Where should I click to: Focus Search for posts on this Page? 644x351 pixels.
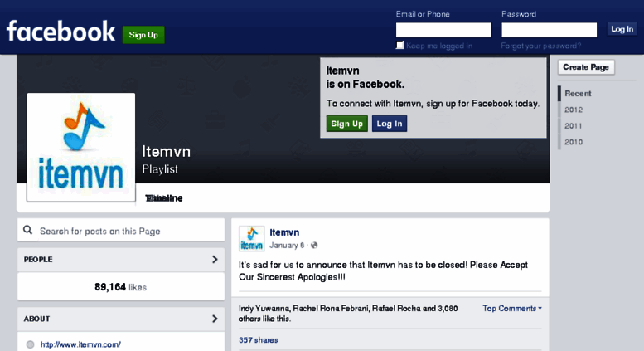121,230
